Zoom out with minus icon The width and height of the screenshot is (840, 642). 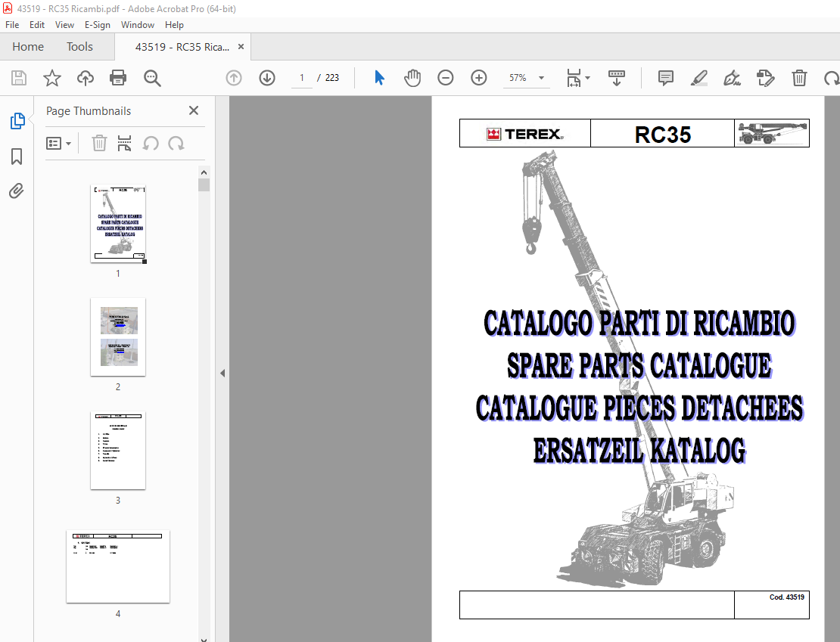pos(445,78)
